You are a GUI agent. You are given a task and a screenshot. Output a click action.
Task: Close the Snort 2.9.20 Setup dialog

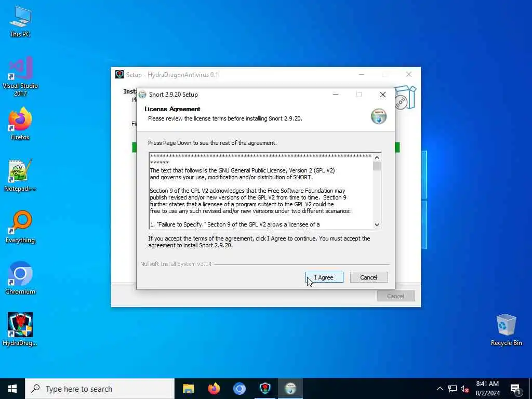[383, 95]
